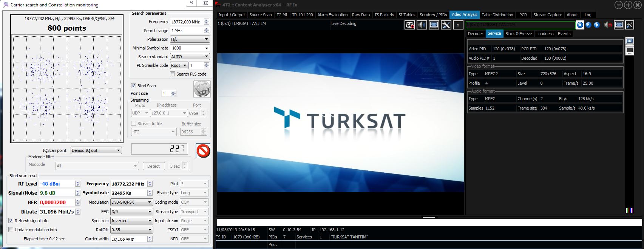This screenshot has width=644, height=249.
Task: Click the muted speaker icon in right panel
Action: click(608, 25)
